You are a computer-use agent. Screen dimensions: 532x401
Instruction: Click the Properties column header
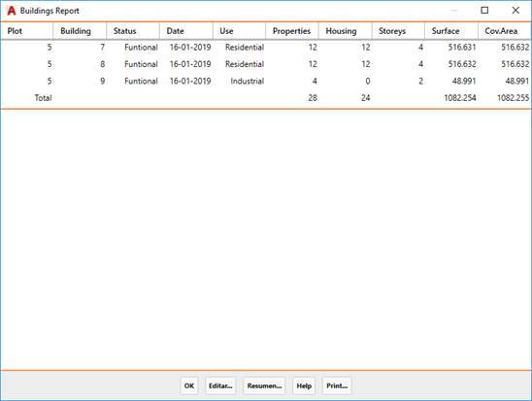(292, 31)
